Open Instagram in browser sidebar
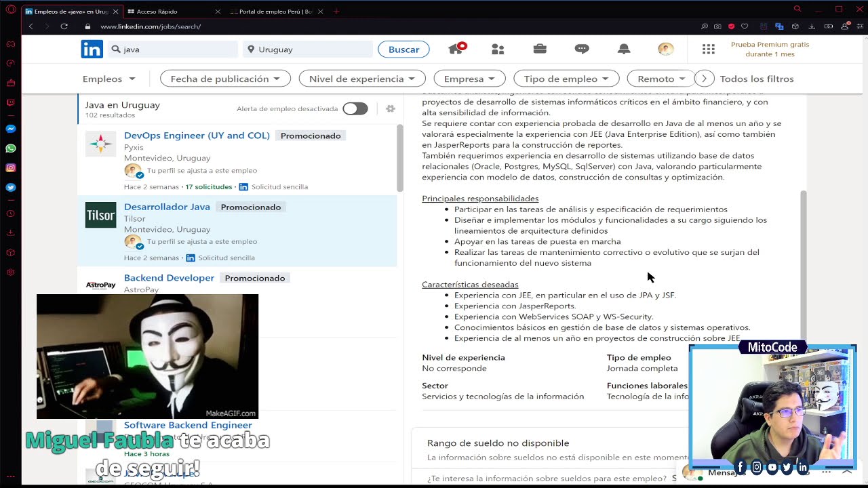This screenshot has width=868, height=488. 10,168
